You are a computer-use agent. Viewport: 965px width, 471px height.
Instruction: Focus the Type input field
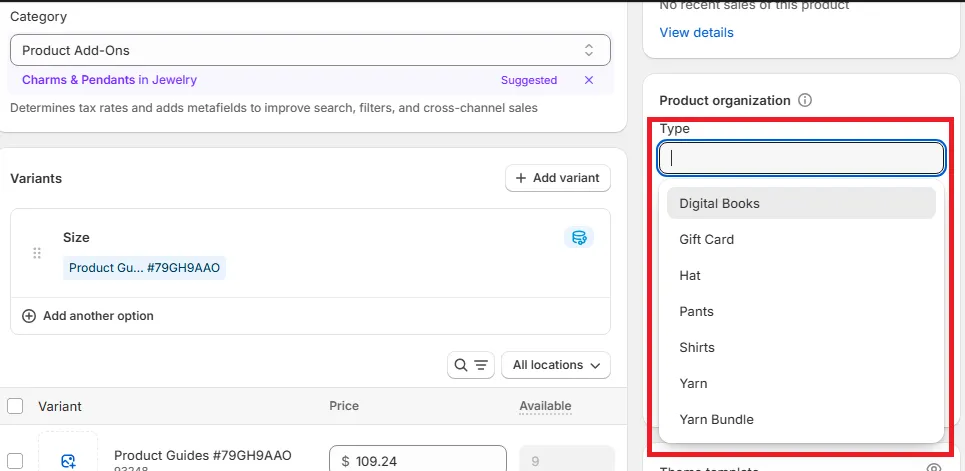(x=801, y=158)
